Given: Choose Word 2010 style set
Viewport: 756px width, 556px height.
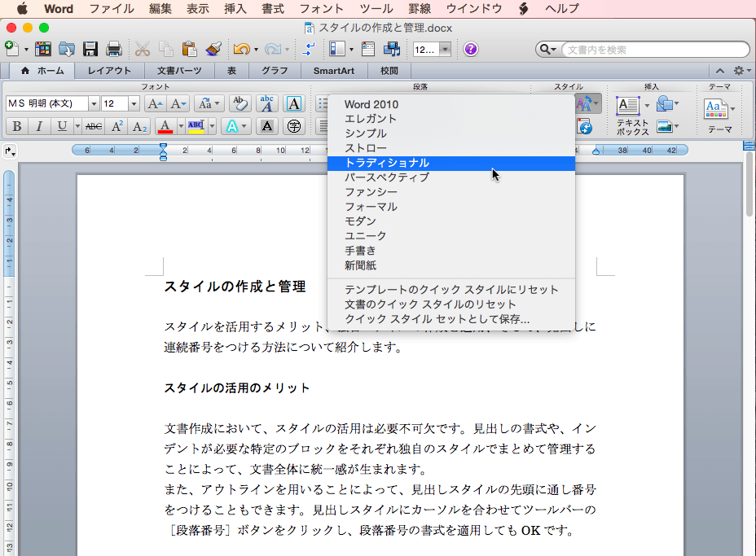Looking at the screenshot, I should [451, 104].
